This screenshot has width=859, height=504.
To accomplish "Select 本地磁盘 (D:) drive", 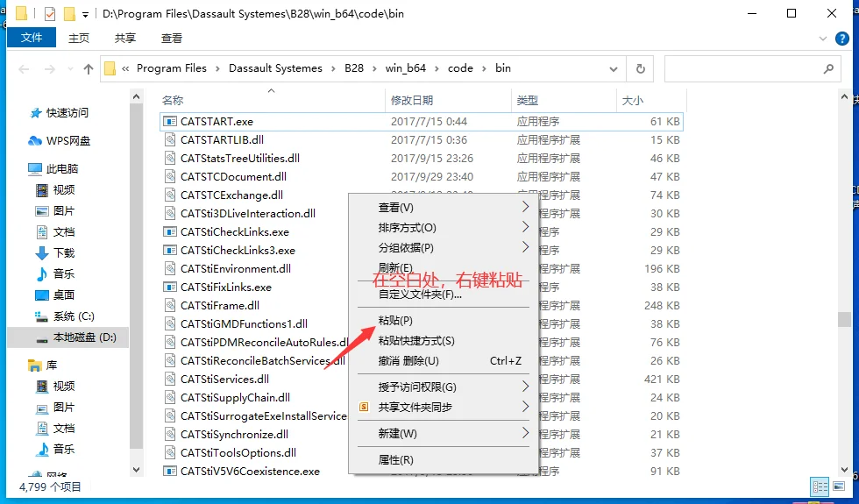I will 84,337.
